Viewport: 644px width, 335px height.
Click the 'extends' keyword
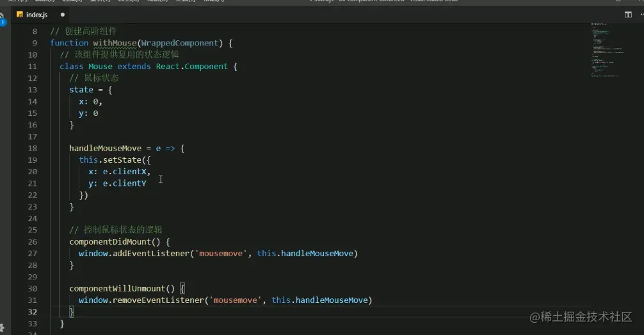coord(134,67)
